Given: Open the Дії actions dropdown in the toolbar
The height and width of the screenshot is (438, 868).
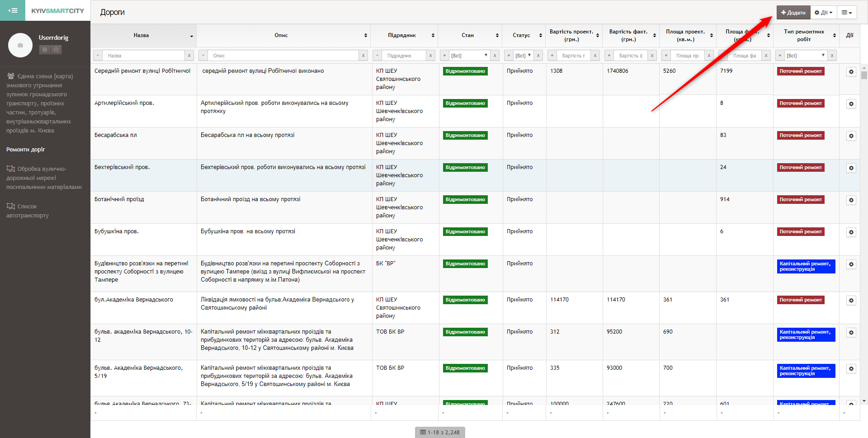Looking at the screenshot, I should [824, 12].
